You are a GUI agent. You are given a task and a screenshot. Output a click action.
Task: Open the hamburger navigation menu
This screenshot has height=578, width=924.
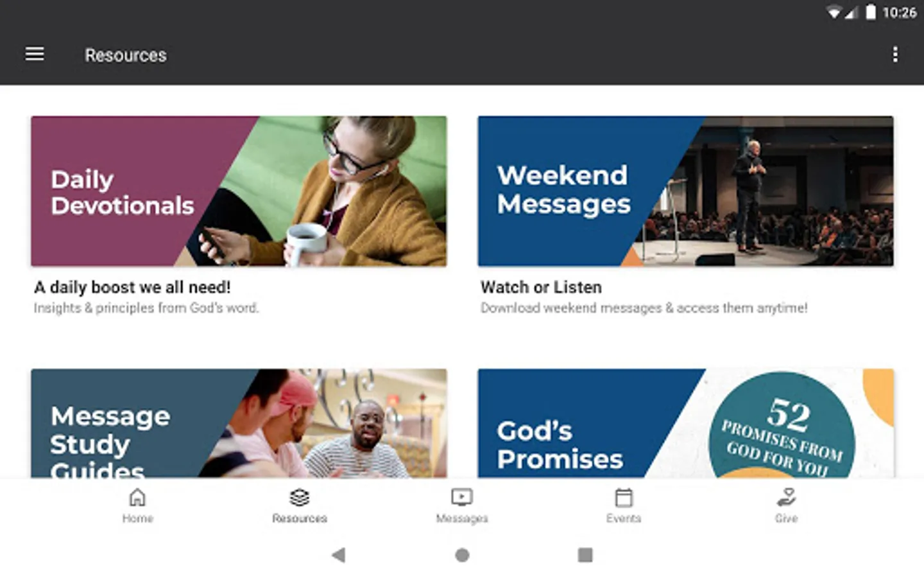pos(35,55)
